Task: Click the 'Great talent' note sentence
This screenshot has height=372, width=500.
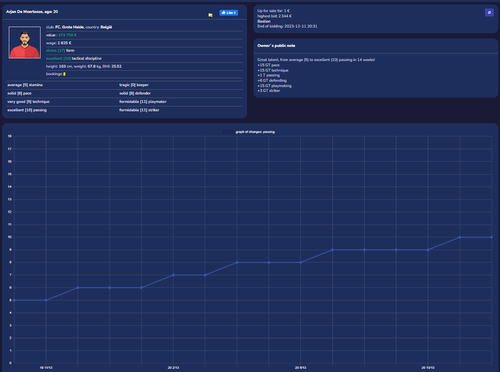Action: coord(316,60)
